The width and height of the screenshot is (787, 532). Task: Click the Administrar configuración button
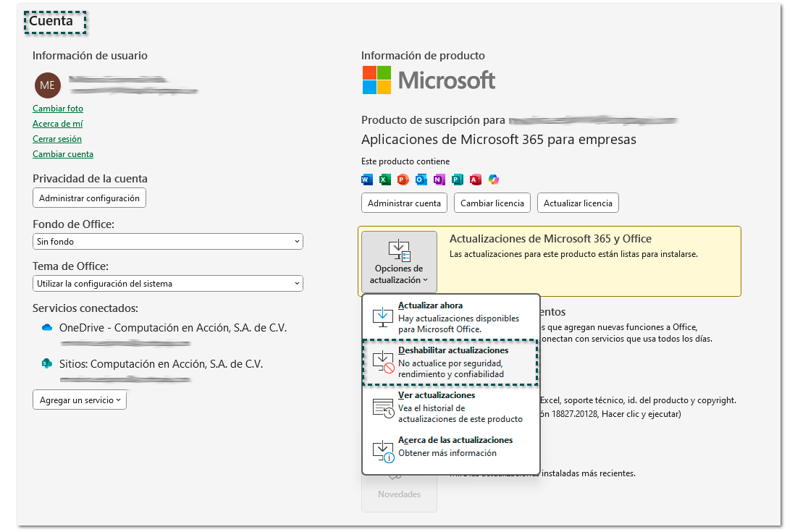(x=89, y=198)
